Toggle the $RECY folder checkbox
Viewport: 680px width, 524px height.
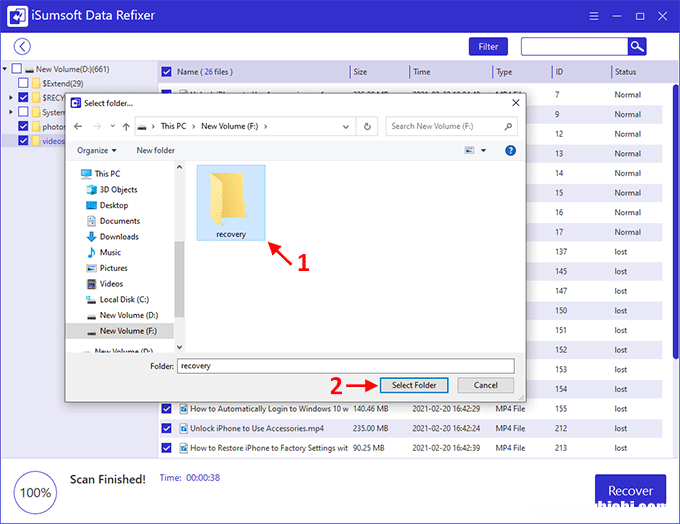click(x=23, y=97)
